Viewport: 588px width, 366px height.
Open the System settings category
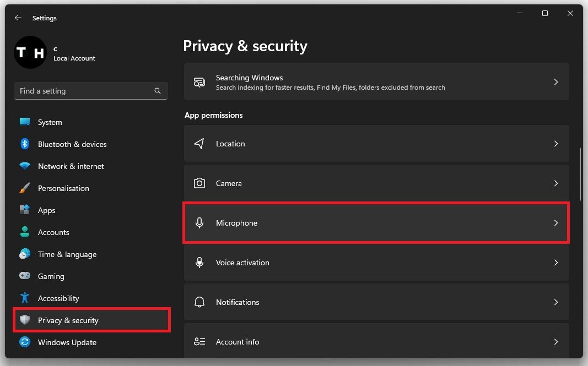coord(50,122)
